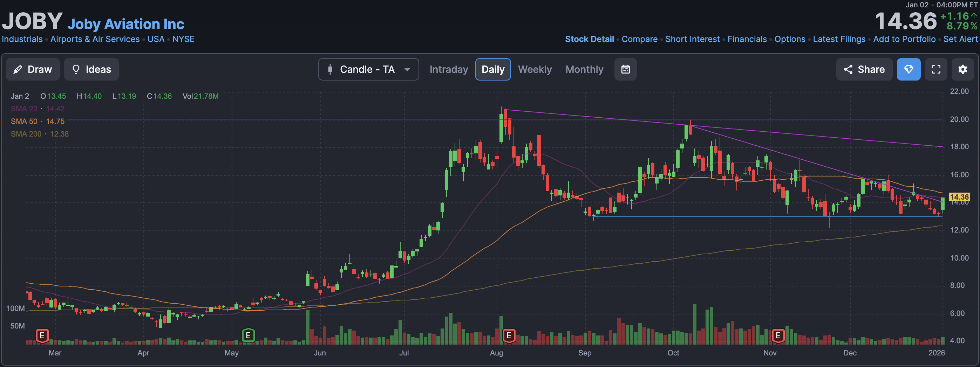Viewport: 980px width, 367px height.
Task: Open the Compare link
Action: click(x=639, y=39)
